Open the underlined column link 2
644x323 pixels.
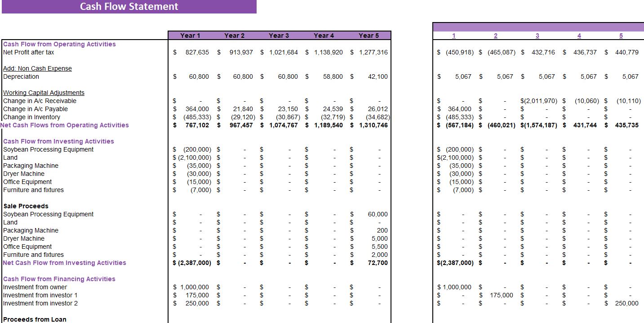[x=495, y=36]
